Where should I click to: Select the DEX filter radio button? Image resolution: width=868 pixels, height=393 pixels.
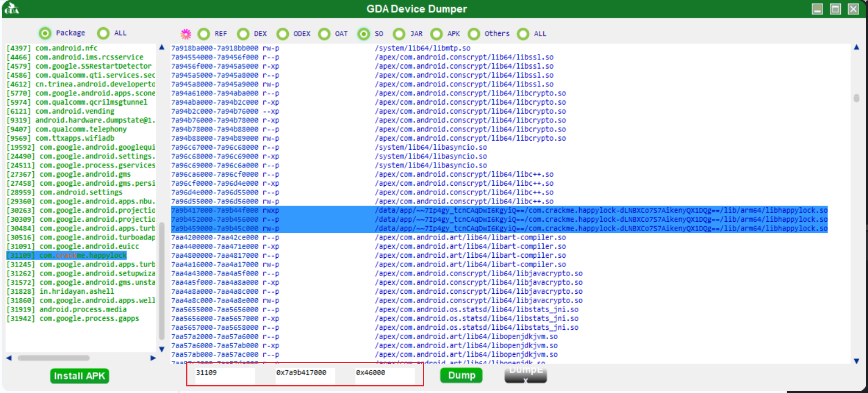click(x=243, y=34)
